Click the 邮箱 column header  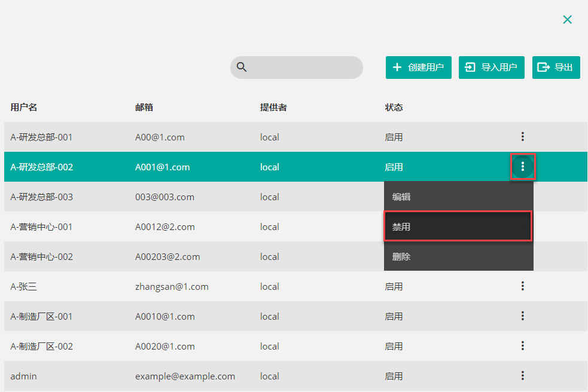pyautogui.click(x=144, y=108)
